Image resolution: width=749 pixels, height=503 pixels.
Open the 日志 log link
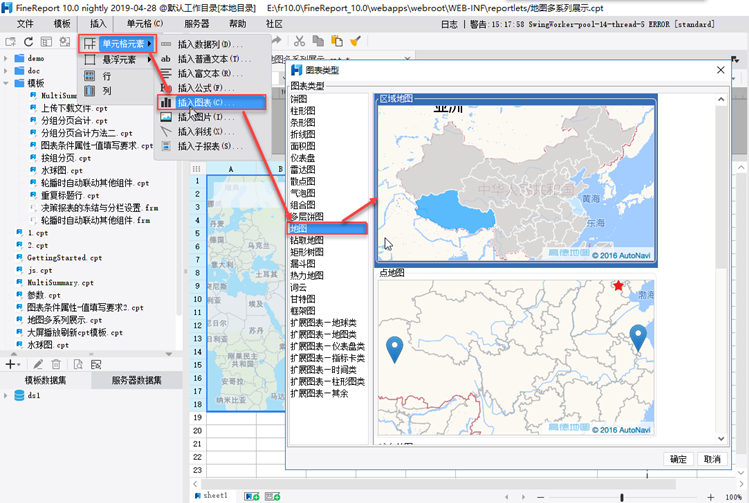(x=449, y=24)
